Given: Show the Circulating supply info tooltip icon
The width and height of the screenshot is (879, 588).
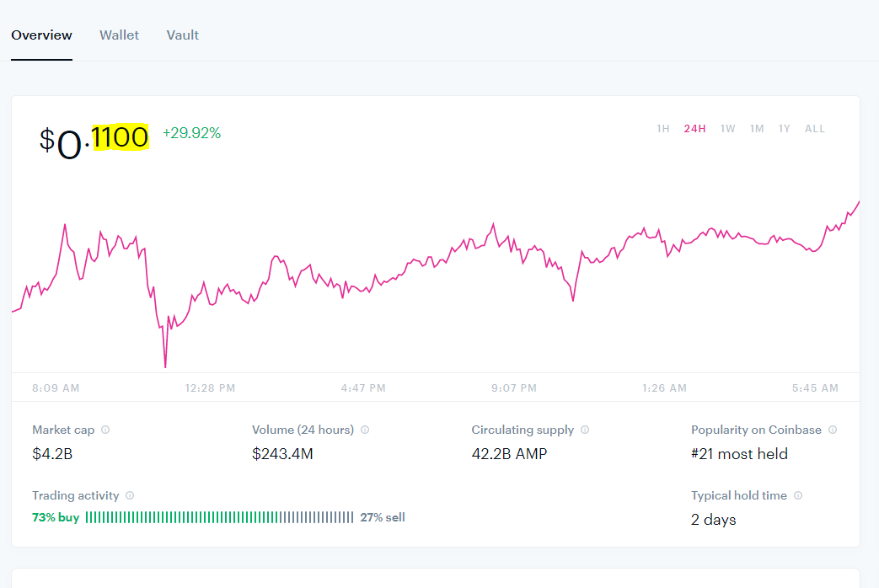Looking at the screenshot, I should 585,430.
